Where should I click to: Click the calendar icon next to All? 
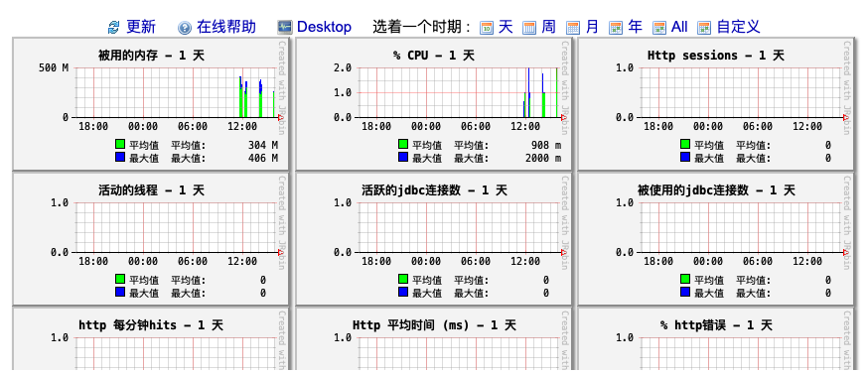pyautogui.click(x=659, y=27)
